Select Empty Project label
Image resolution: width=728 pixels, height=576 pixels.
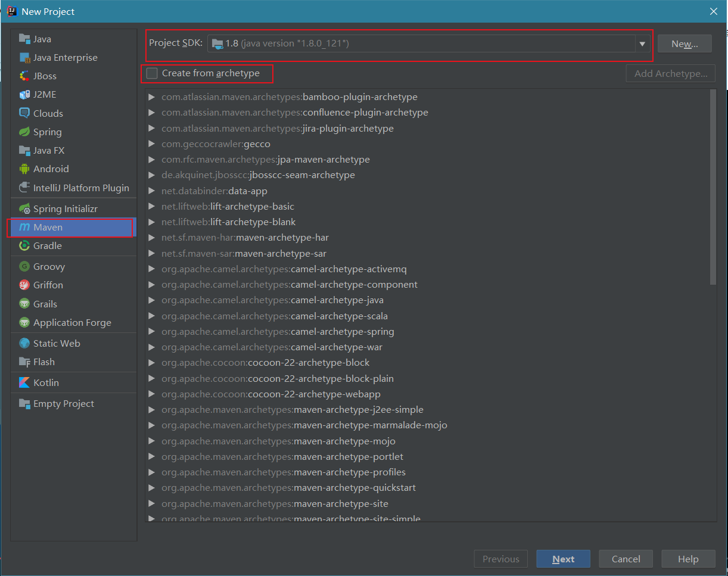click(x=64, y=403)
